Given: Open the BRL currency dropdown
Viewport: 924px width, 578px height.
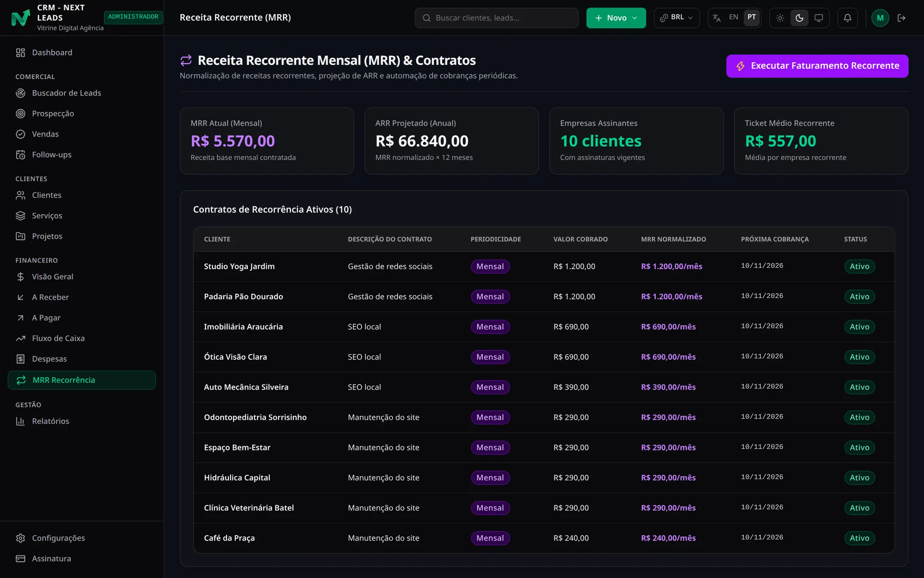Looking at the screenshot, I should (x=676, y=18).
